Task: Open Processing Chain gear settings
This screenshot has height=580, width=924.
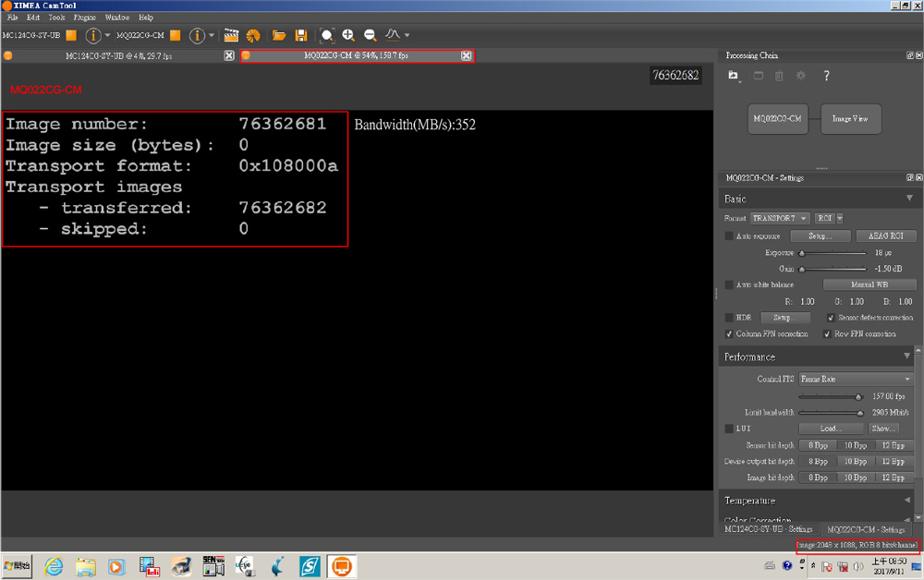Action: coord(801,76)
